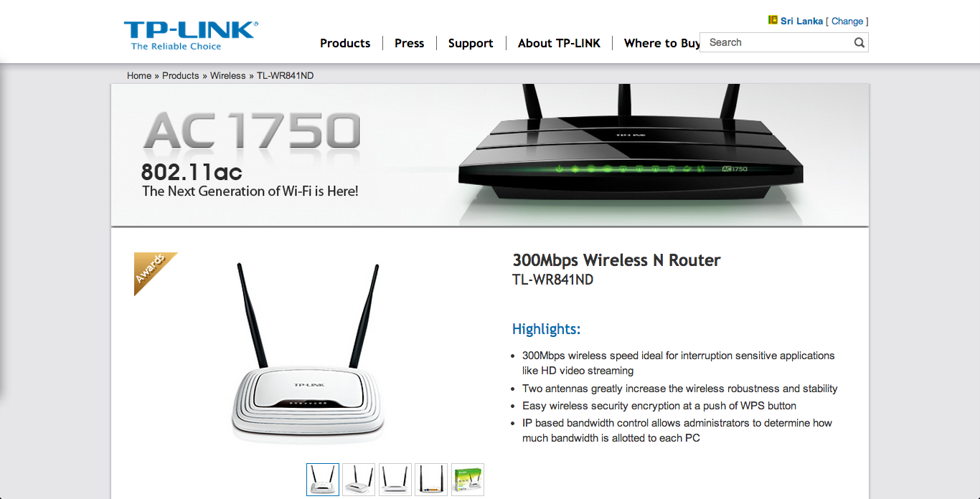Go to Products in the breadcrumb
Viewport: 980px width, 499px height.
click(x=181, y=75)
